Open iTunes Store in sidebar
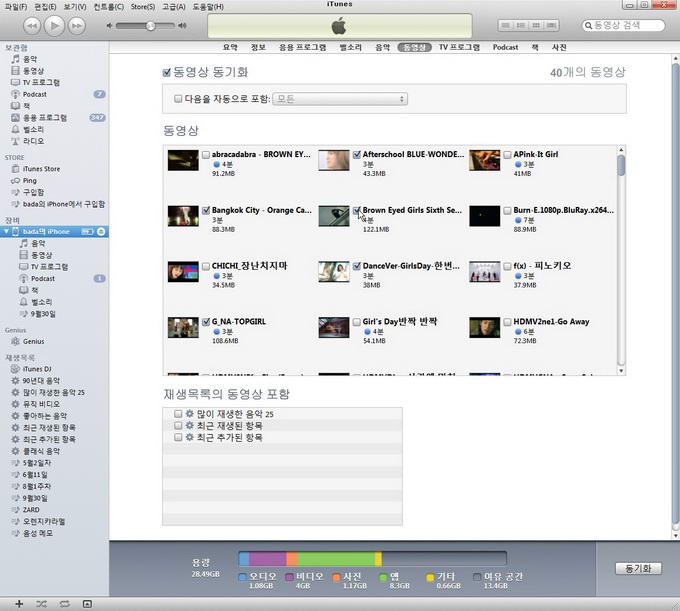 point(41,169)
